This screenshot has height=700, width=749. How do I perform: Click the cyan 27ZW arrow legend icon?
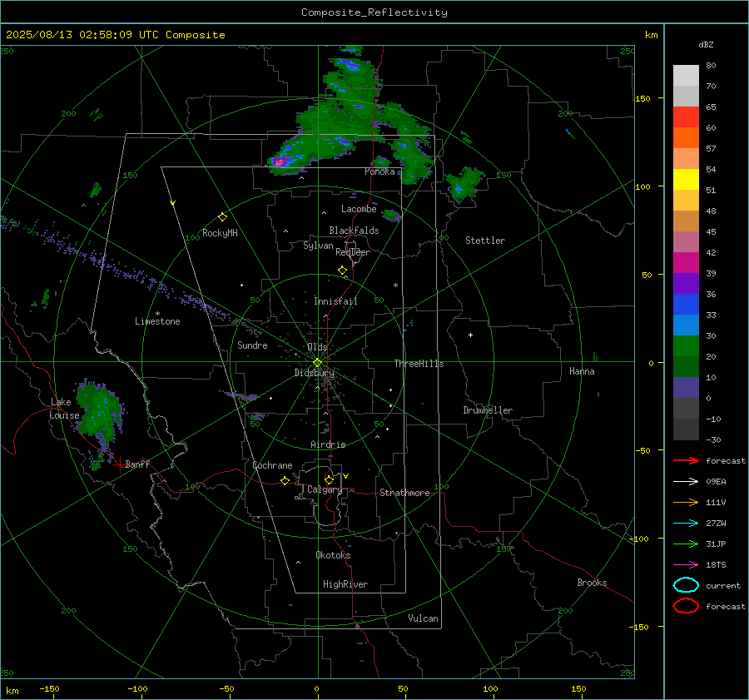[x=686, y=524]
